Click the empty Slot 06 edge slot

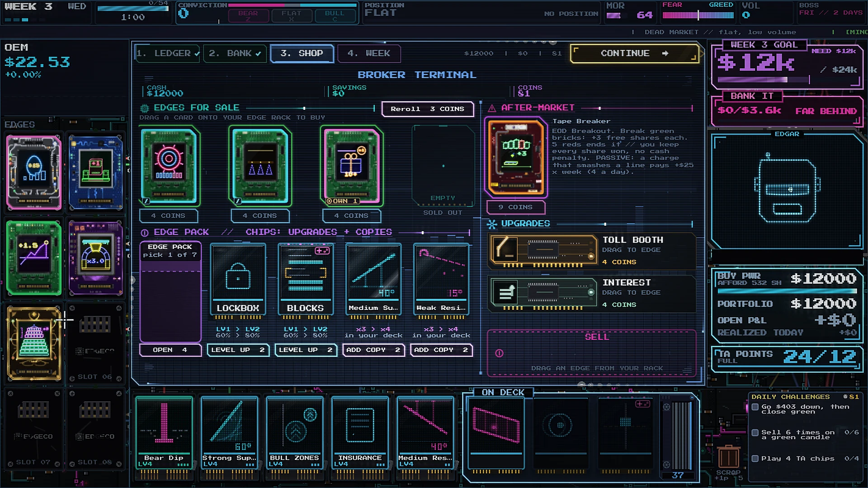96,344
